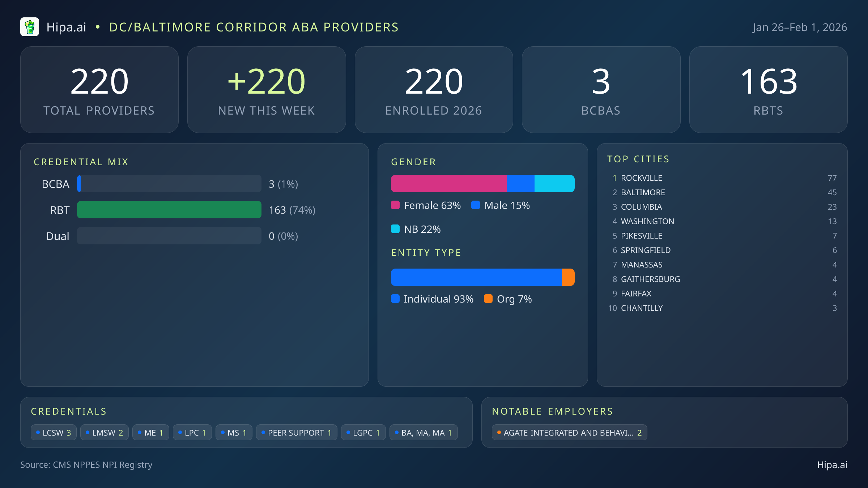This screenshot has height=488, width=868.
Task: Expand the truncated Agate employer name
Action: 569,432
